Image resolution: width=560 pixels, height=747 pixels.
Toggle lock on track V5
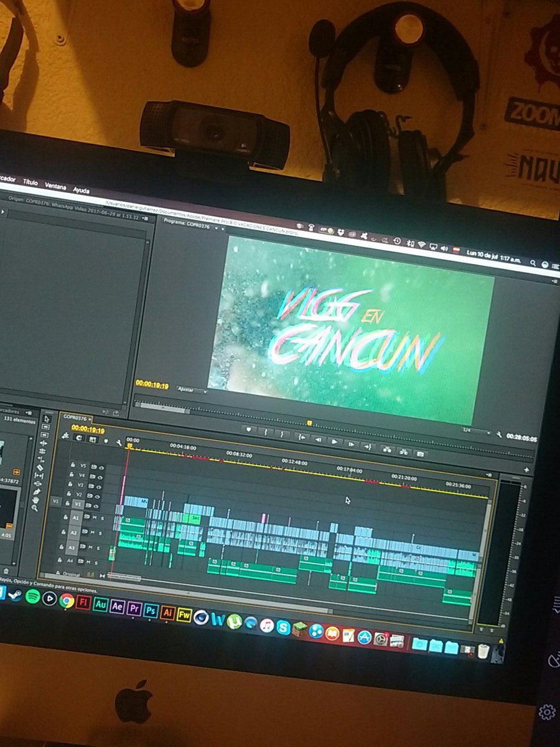point(73,465)
